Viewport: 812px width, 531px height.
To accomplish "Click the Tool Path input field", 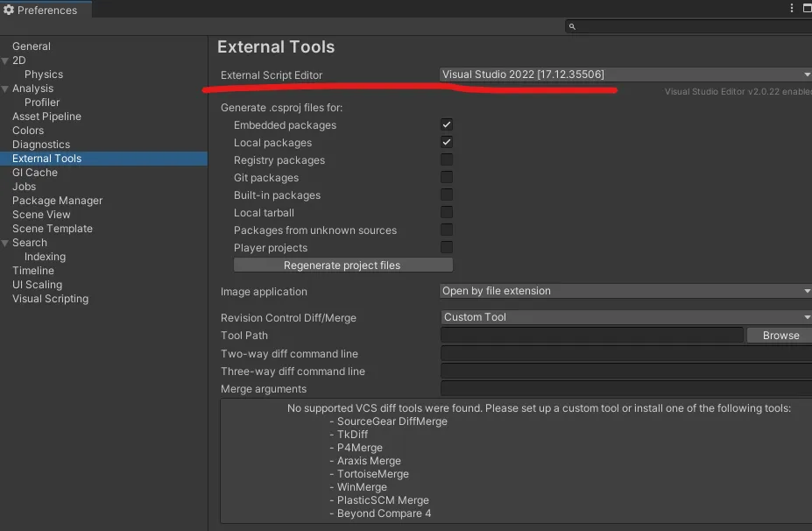I will click(592, 336).
